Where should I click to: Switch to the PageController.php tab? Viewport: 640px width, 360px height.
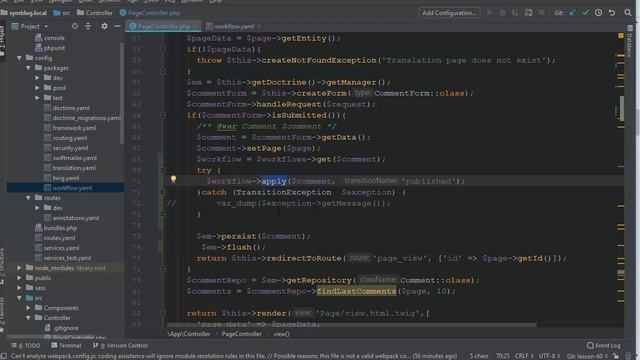pos(163,27)
